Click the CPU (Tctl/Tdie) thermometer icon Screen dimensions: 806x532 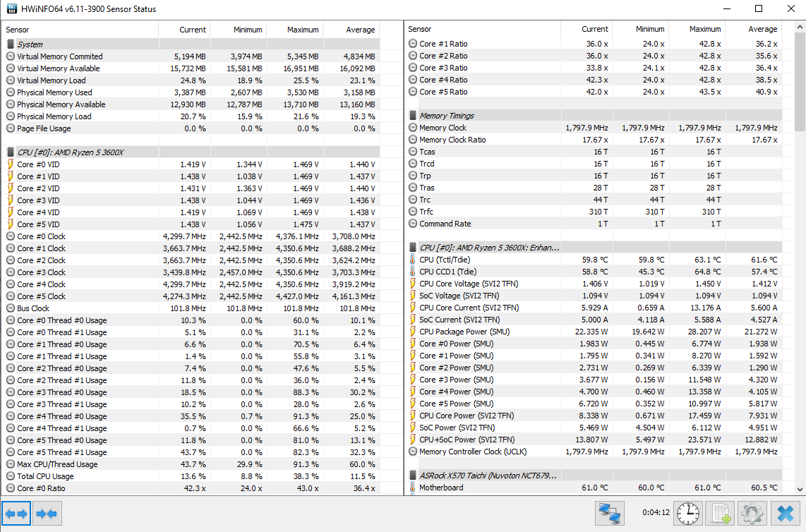[x=413, y=260]
